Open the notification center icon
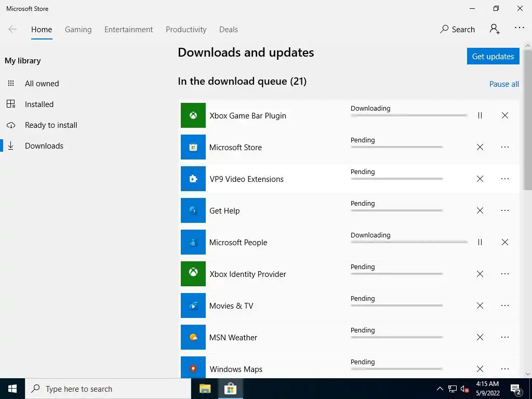The width and height of the screenshot is (532, 399). [x=516, y=389]
